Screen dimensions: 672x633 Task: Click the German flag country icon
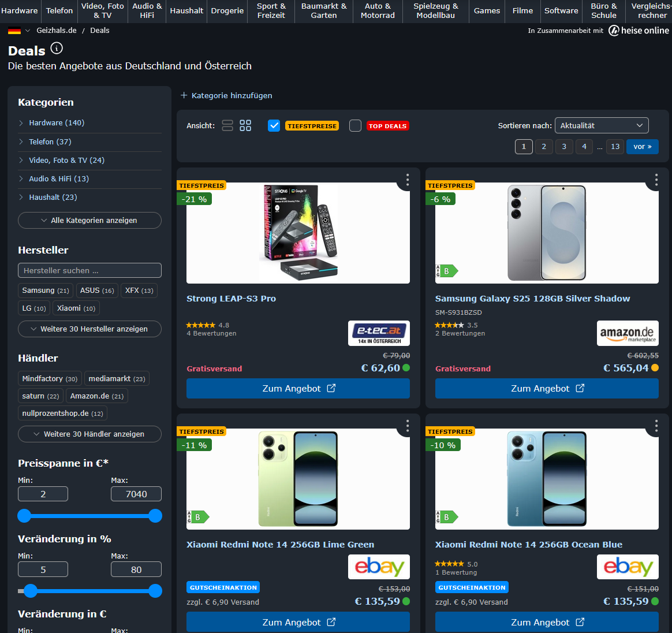point(14,31)
